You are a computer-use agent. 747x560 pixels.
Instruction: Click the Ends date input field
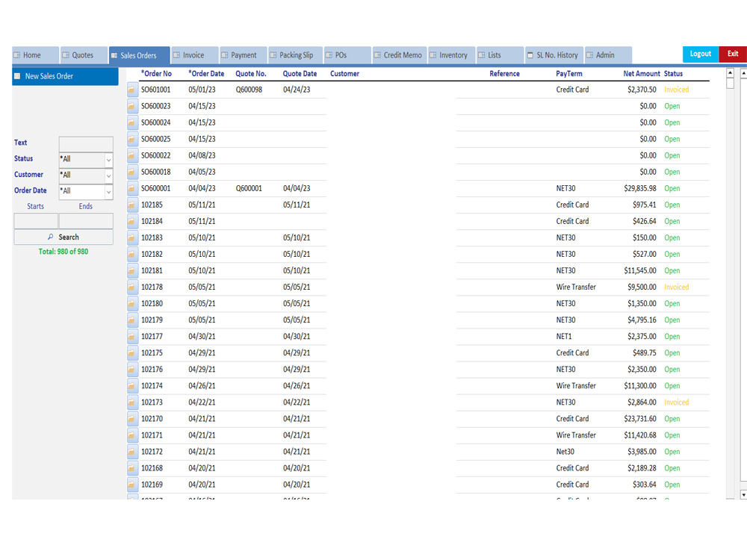tap(86, 221)
